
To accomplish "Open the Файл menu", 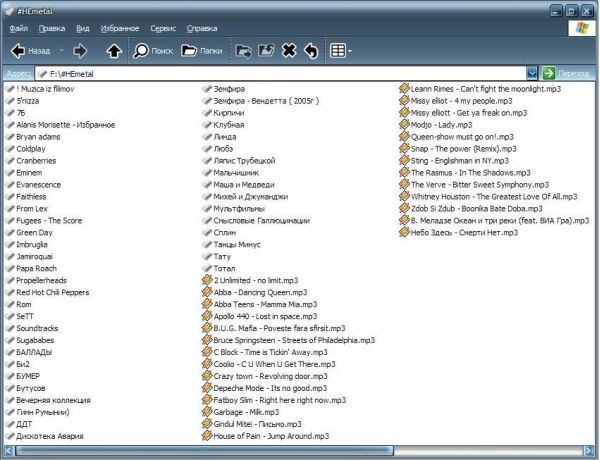I will coord(19,28).
